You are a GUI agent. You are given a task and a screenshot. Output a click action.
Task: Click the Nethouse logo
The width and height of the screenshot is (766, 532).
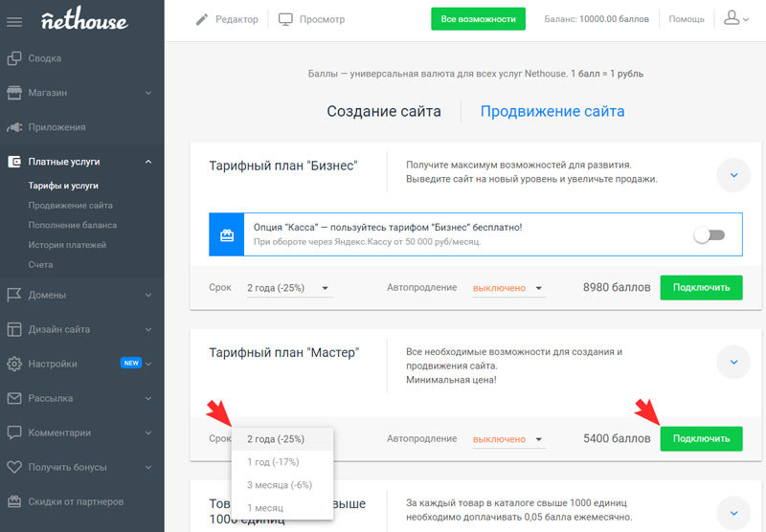(84, 19)
